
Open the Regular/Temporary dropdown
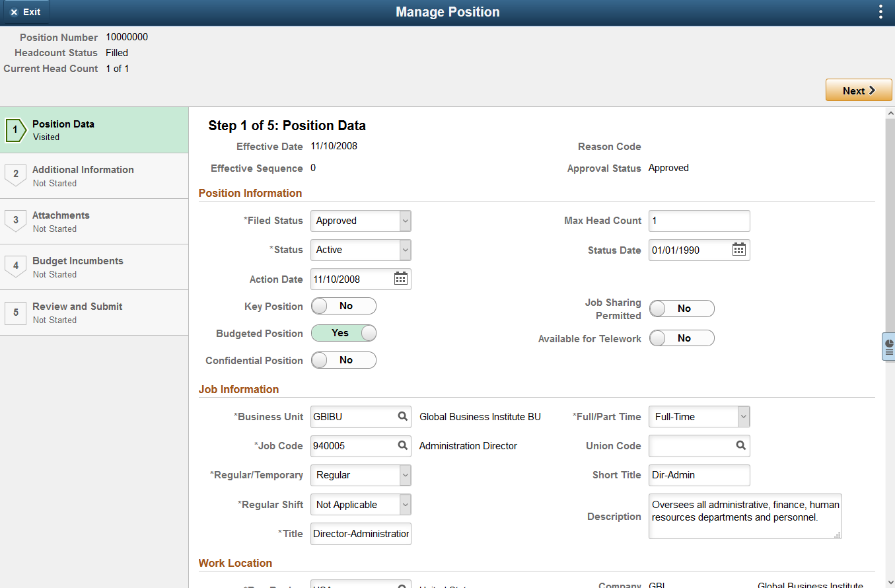pos(361,475)
